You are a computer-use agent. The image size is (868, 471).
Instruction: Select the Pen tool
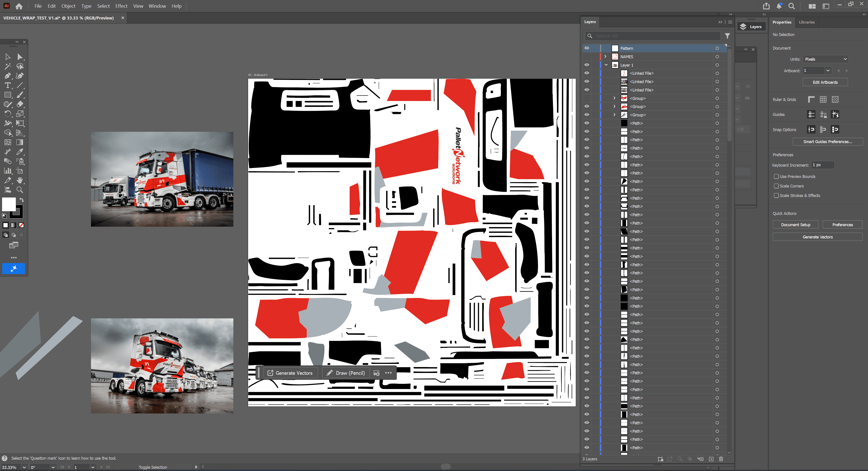[7, 76]
